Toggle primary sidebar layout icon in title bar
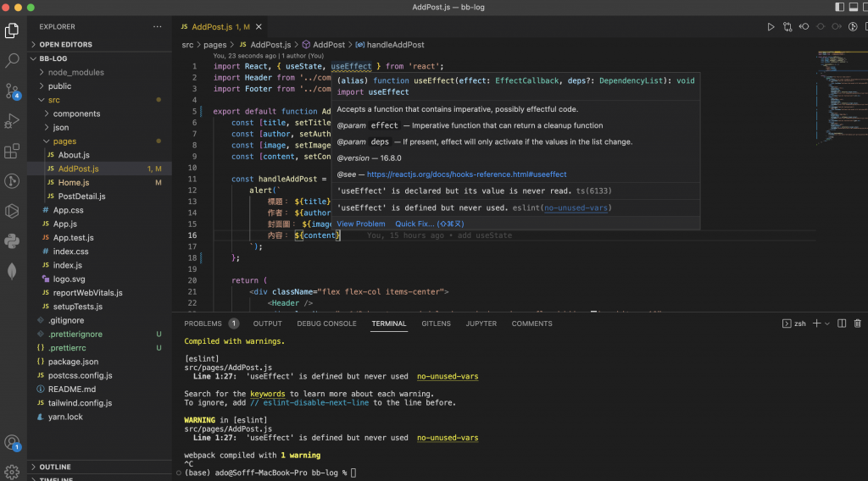The width and height of the screenshot is (868, 481). point(840,7)
